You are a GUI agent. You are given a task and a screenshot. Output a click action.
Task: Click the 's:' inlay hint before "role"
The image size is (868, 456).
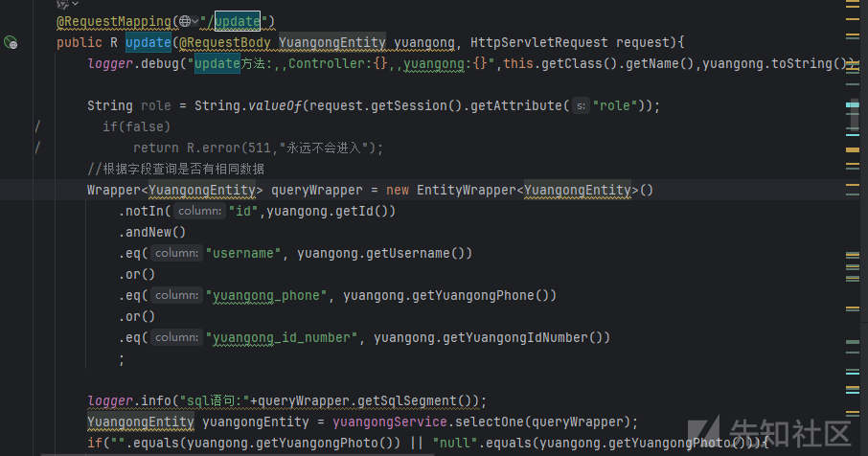581,105
